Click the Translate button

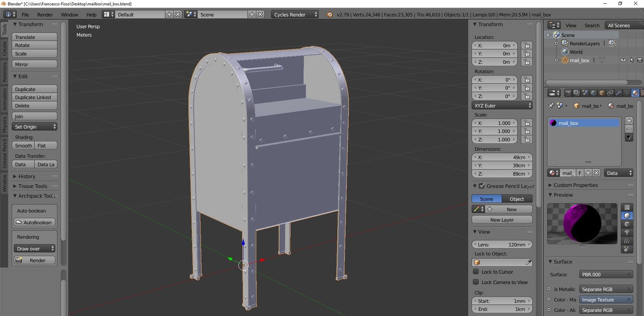[x=35, y=37]
